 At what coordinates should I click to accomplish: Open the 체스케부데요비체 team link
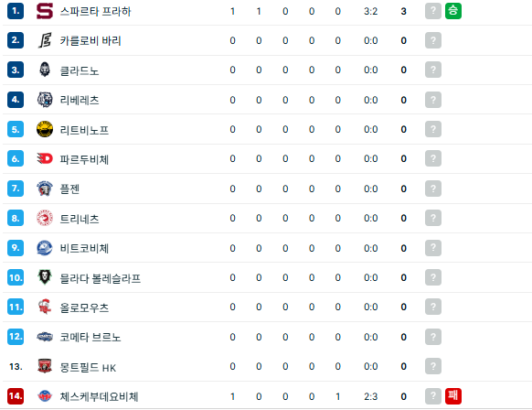point(99,396)
